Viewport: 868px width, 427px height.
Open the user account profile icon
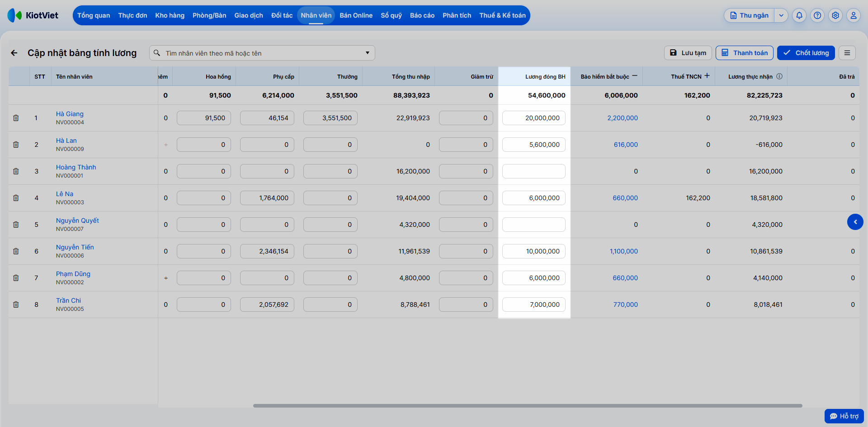point(854,15)
